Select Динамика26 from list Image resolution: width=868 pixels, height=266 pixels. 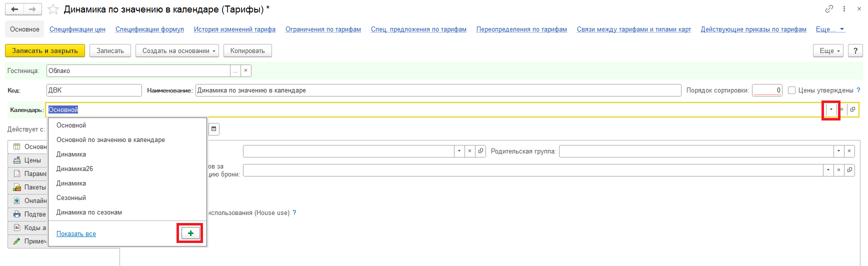pyautogui.click(x=127, y=169)
